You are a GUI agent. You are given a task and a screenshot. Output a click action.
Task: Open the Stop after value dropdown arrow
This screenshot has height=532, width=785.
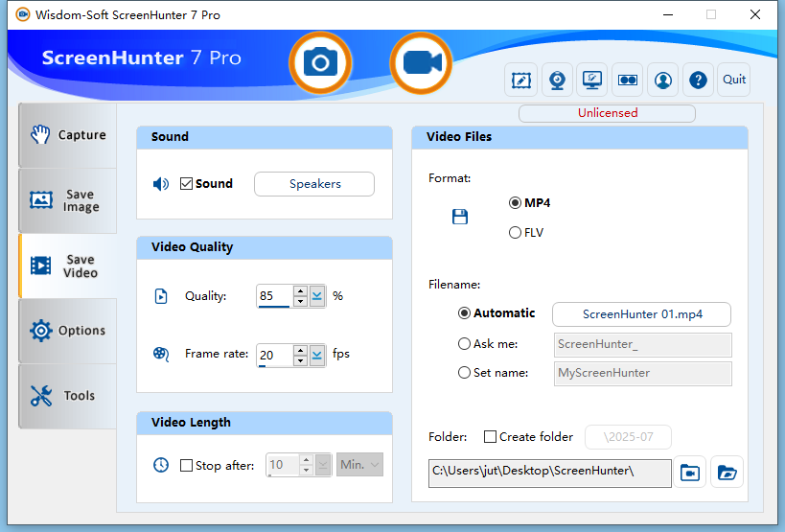323,465
